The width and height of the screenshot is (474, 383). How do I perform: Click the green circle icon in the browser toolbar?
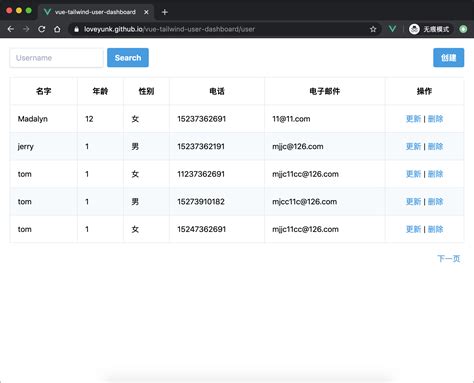point(463,29)
